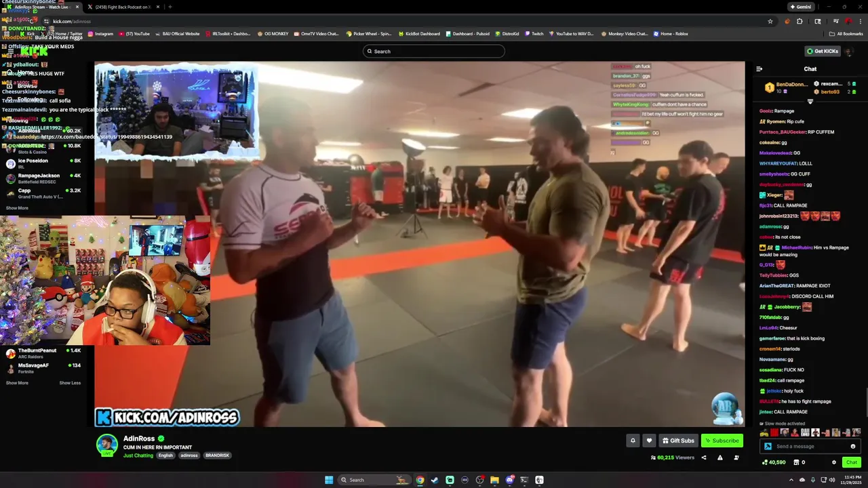Click the channel points 40,590 balance
The width and height of the screenshot is (868, 488).
point(774,462)
